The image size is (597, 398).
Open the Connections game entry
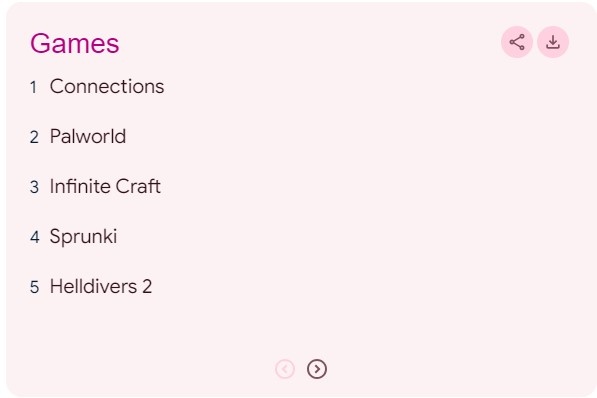[107, 86]
